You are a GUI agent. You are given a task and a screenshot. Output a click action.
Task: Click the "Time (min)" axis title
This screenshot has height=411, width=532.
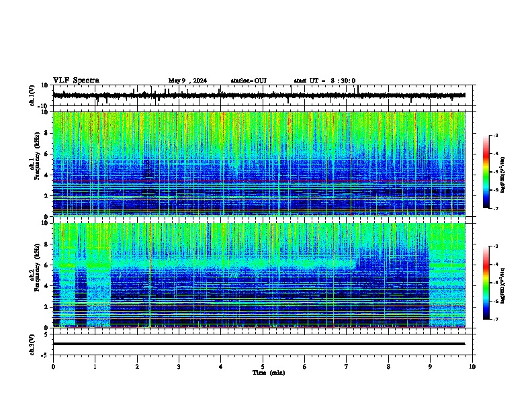(269, 373)
